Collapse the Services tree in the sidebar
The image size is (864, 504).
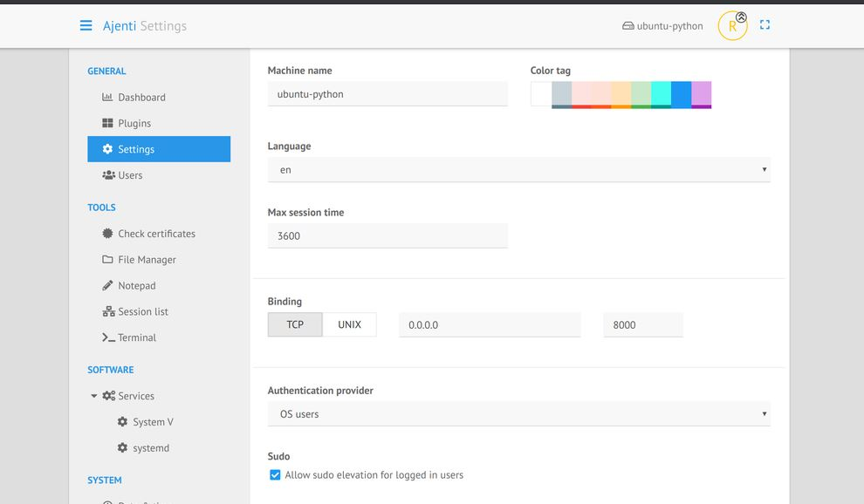[93, 396]
